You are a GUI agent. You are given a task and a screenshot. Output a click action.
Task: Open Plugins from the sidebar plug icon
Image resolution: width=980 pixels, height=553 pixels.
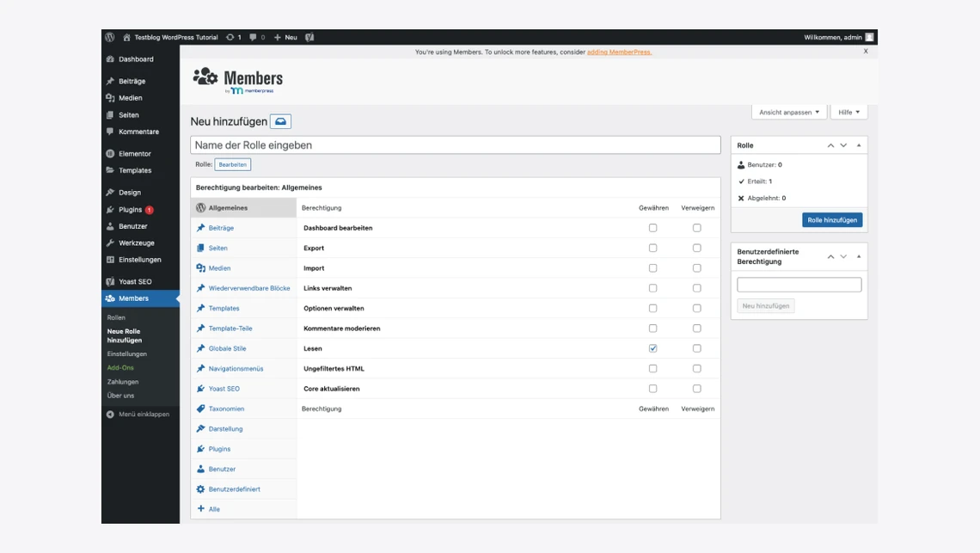pyautogui.click(x=110, y=210)
